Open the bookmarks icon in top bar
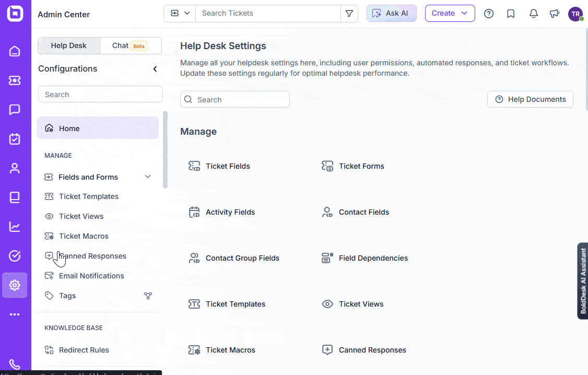This screenshot has width=588, height=375. point(510,14)
